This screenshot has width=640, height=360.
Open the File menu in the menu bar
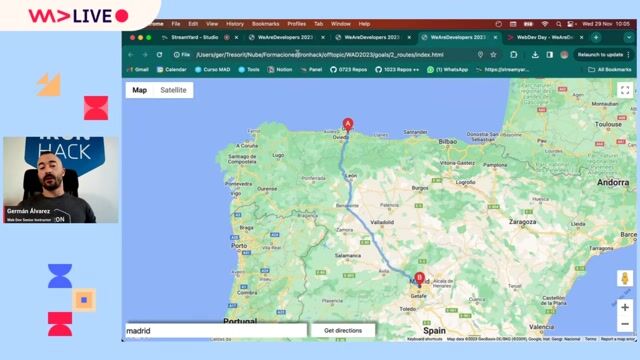point(176,24)
